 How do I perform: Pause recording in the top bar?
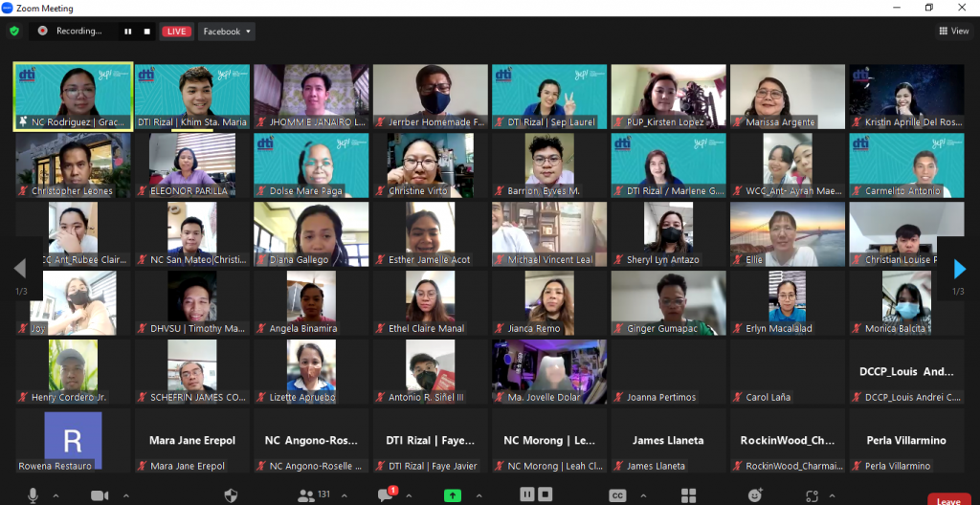pos(128,32)
